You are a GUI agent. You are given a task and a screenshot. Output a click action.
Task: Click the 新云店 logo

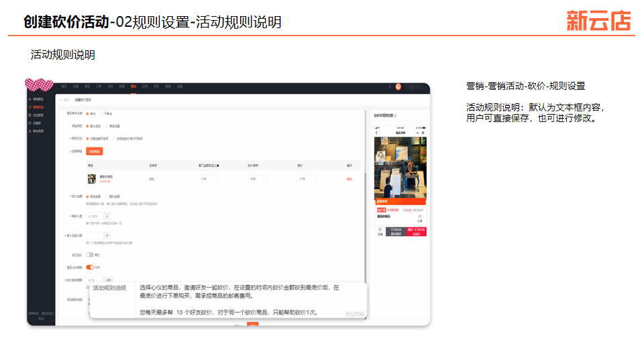pyautogui.click(x=598, y=21)
